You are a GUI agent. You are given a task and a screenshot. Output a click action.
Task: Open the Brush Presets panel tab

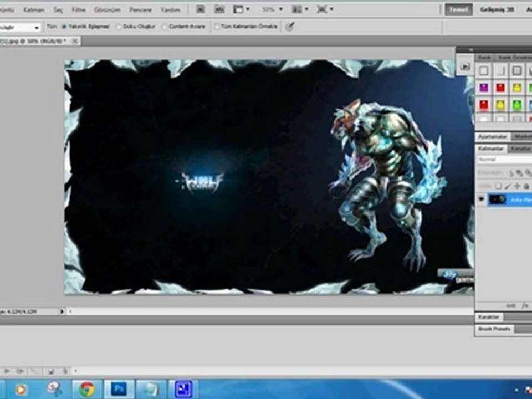[494, 329]
